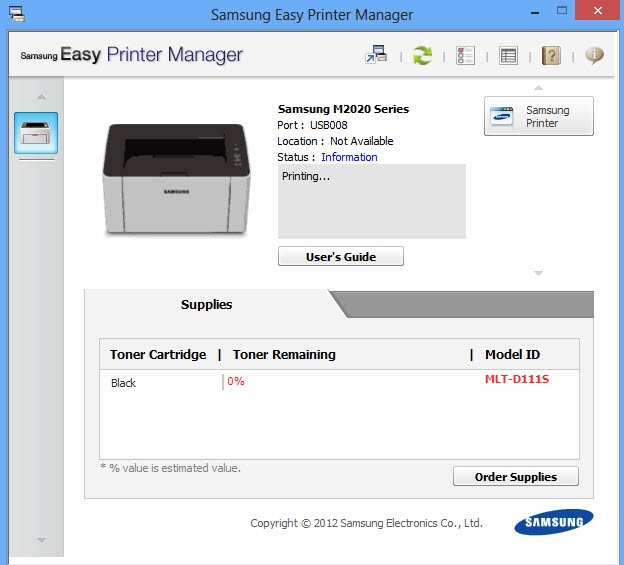Click the Model ID column header

pyautogui.click(x=512, y=354)
